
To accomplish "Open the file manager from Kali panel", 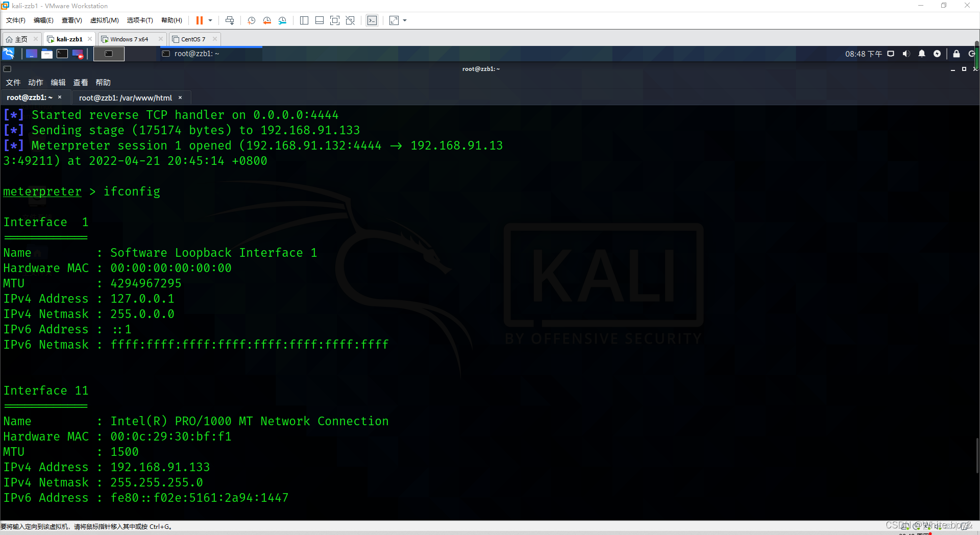I will point(47,54).
